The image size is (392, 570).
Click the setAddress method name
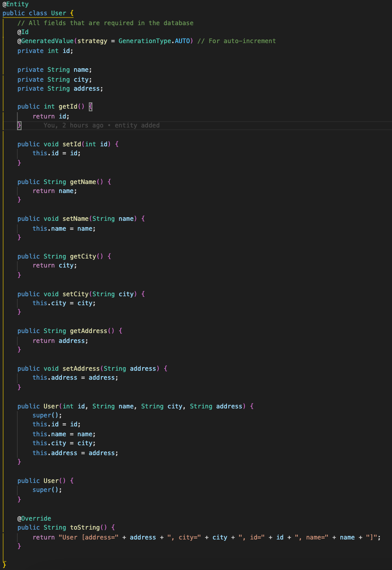(81, 368)
